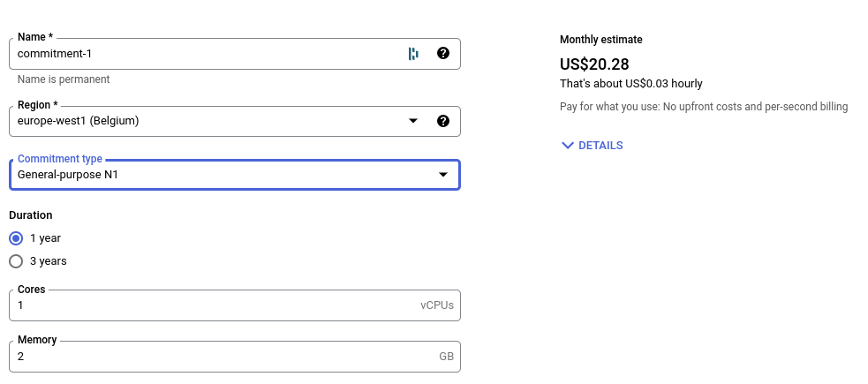
Task: Expand the DETAILS cost breakdown
Action: tap(600, 146)
